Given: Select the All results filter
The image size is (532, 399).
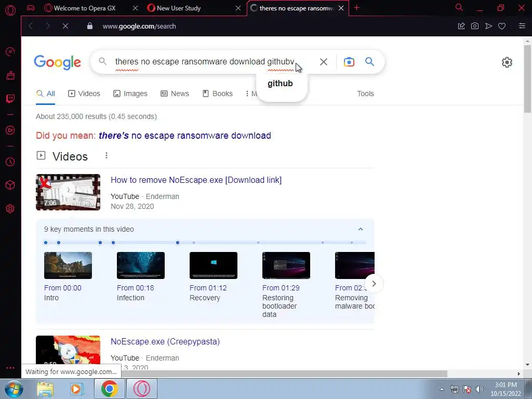Looking at the screenshot, I should point(46,94).
